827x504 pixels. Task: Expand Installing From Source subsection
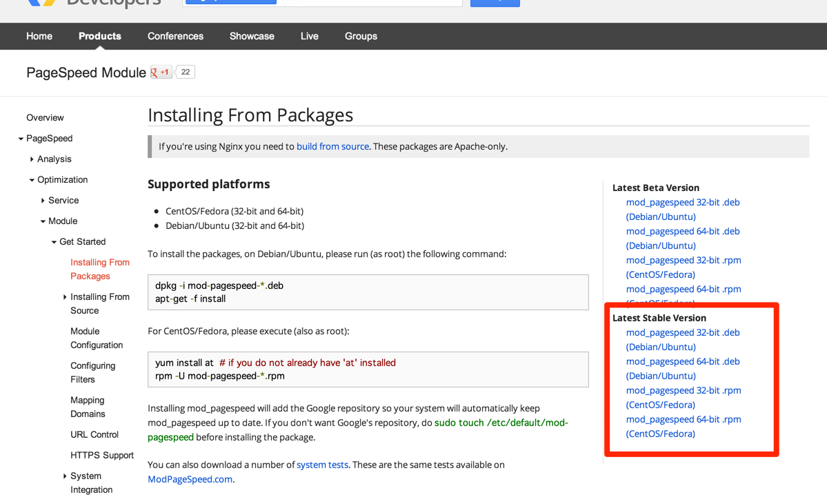pyautogui.click(x=65, y=296)
